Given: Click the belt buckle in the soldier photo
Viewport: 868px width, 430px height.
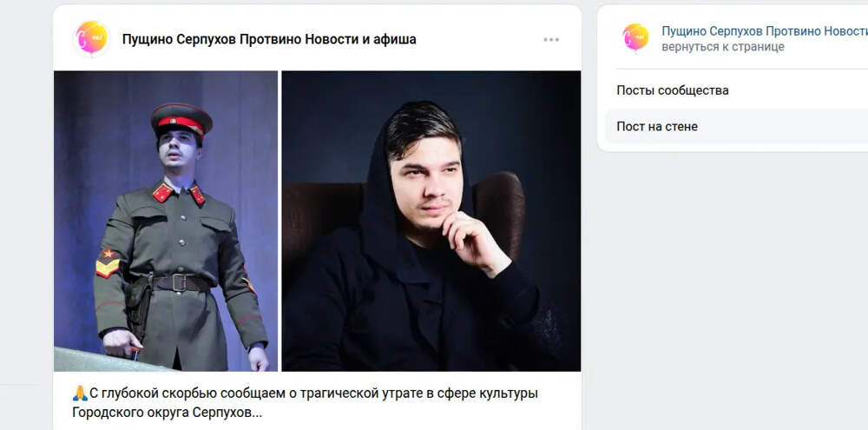Looking at the screenshot, I should coord(179,282).
